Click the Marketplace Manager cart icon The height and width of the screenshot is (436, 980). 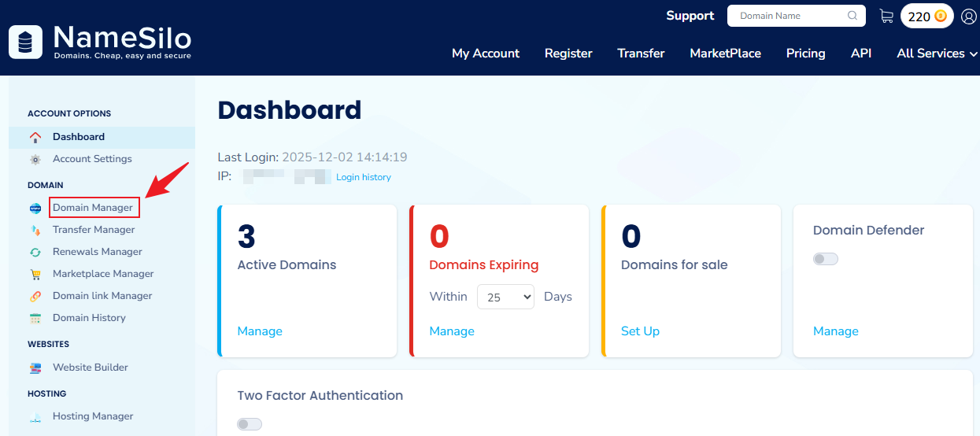click(x=35, y=274)
